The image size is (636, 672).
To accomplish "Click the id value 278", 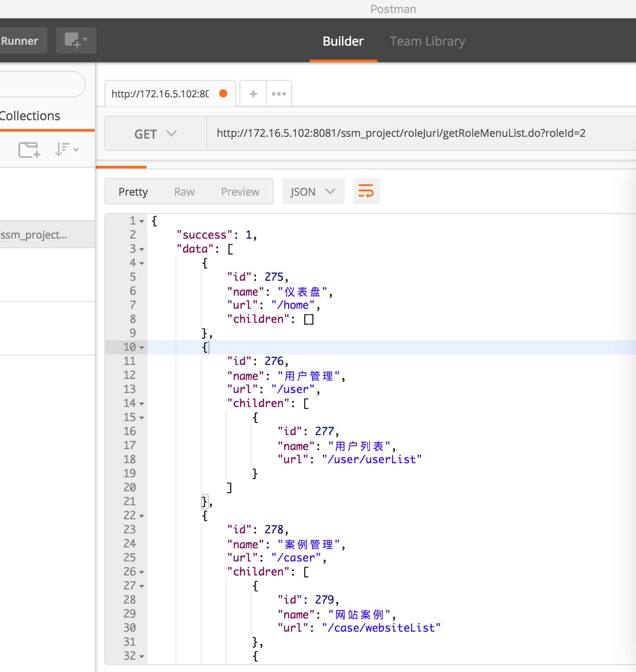I will click(x=274, y=529).
